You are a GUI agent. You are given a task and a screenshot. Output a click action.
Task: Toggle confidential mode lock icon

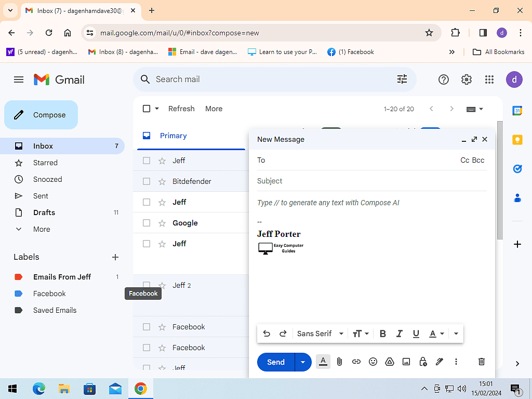click(x=423, y=362)
